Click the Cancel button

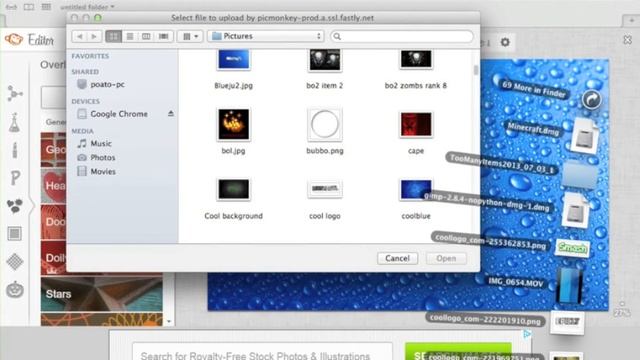click(x=397, y=258)
